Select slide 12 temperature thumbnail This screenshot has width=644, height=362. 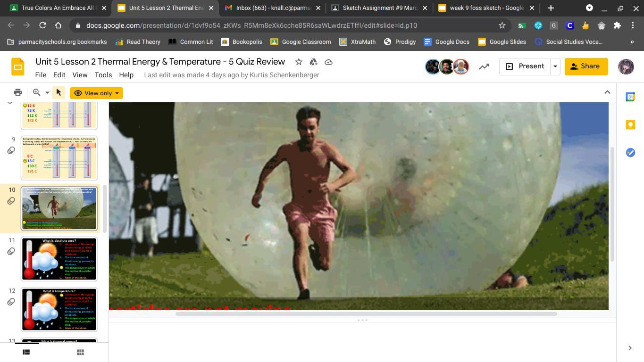tap(59, 309)
